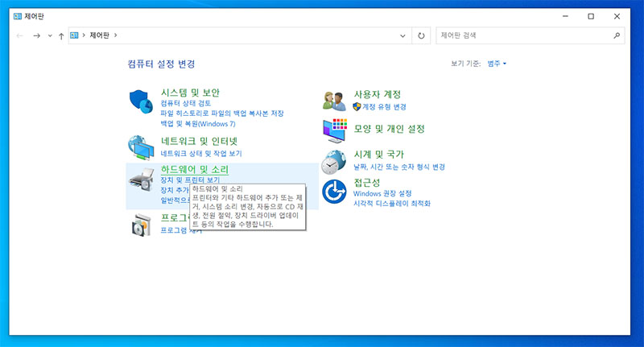Open the 시계 및 국가 clock globe icon

[x=333, y=162]
